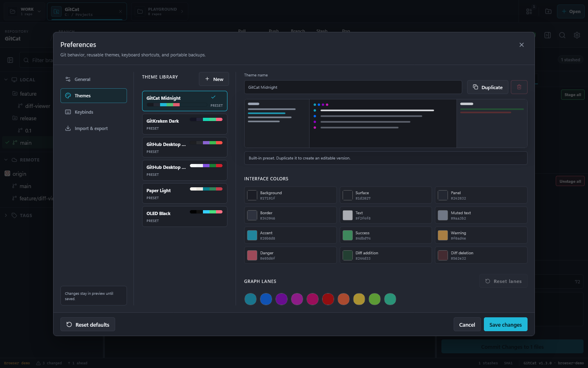
Task: Edit the Warning color swatch
Action: pyautogui.click(x=443, y=236)
